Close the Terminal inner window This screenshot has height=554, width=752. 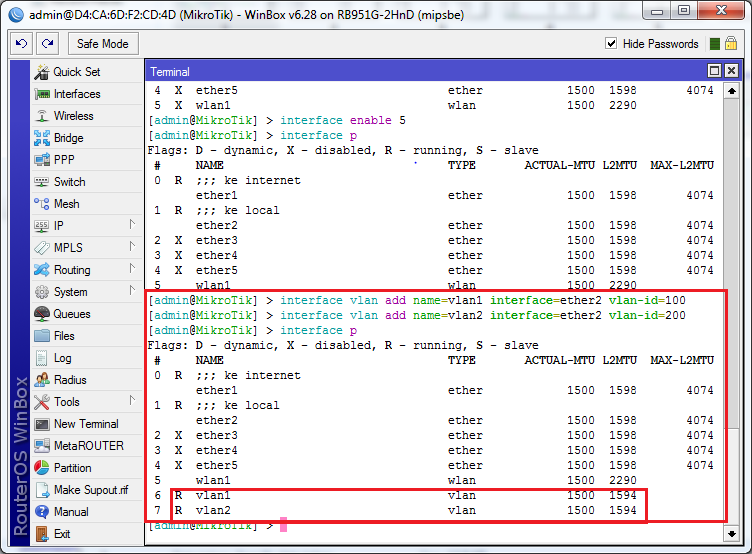coord(731,71)
